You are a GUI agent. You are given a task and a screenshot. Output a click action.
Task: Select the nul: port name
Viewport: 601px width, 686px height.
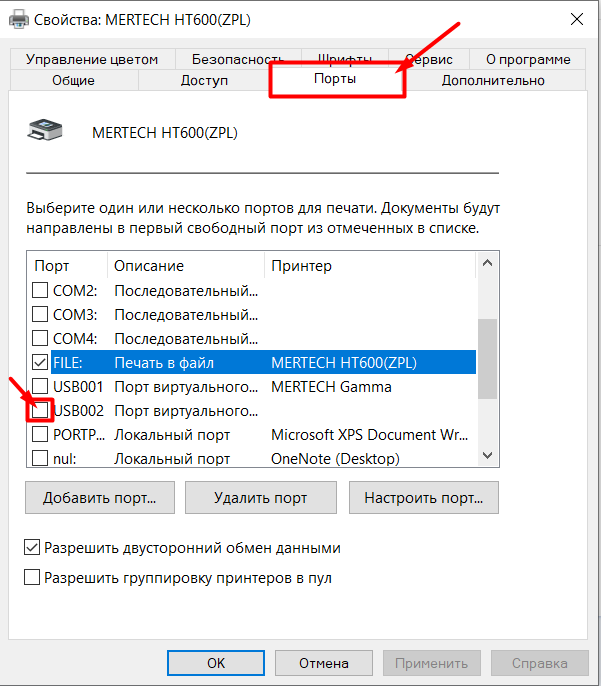(x=64, y=459)
